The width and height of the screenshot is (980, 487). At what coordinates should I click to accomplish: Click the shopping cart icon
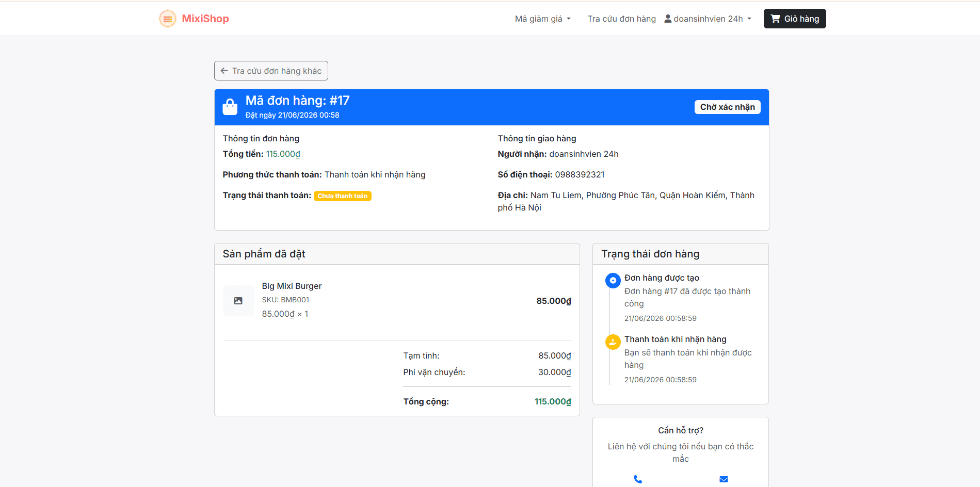tap(776, 19)
